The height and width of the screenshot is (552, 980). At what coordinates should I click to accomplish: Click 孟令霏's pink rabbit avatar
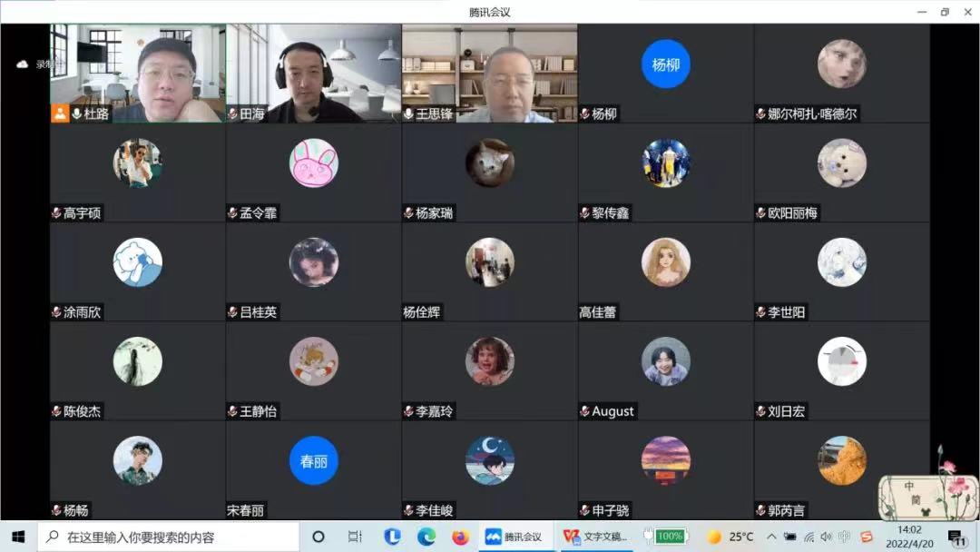pos(314,163)
